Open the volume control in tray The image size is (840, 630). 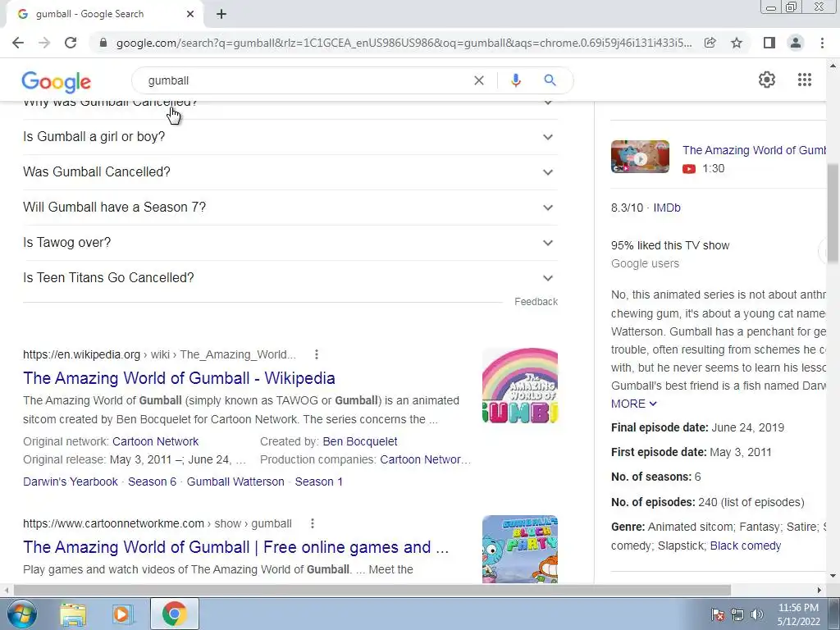pyautogui.click(x=756, y=614)
